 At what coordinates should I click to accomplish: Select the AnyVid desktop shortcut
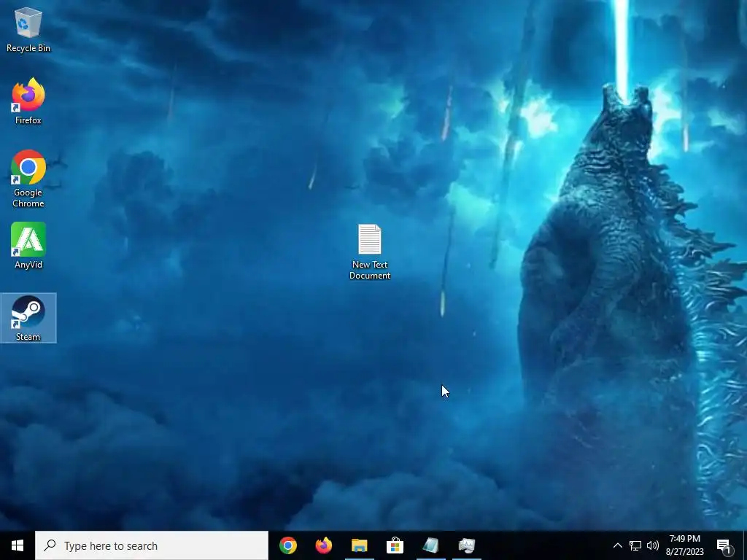[28, 246]
